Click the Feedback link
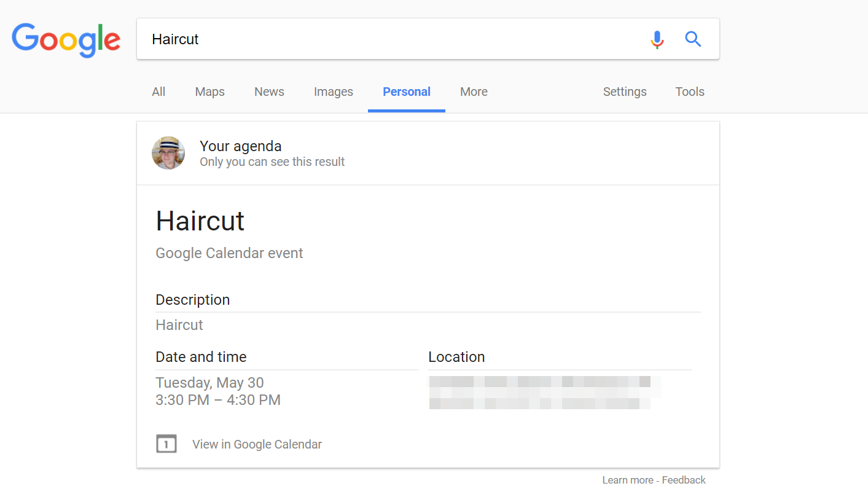Screen dimensions: 868x494 684,480
